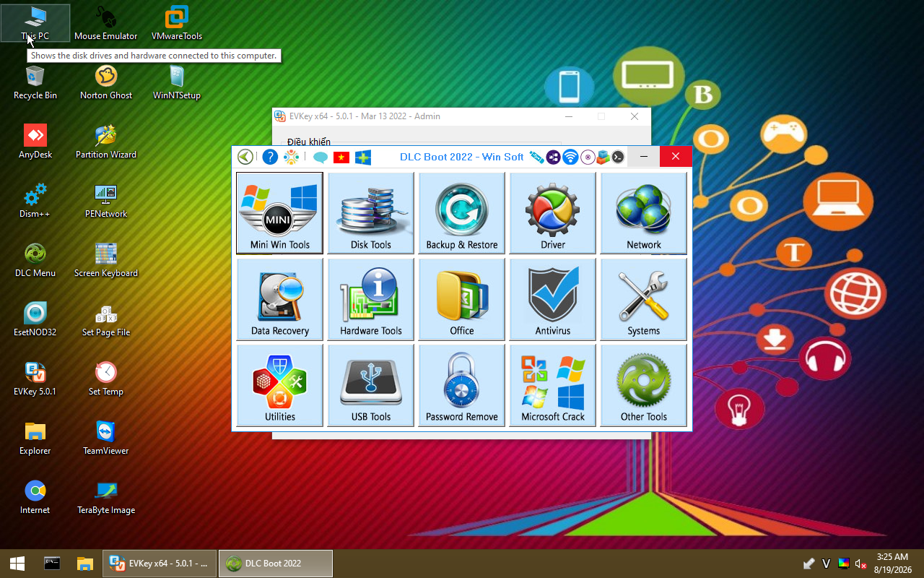The image size is (924, 578).
Task: Open the WinNTSetup desktop shortcut
Action: [x=177, y=82]
